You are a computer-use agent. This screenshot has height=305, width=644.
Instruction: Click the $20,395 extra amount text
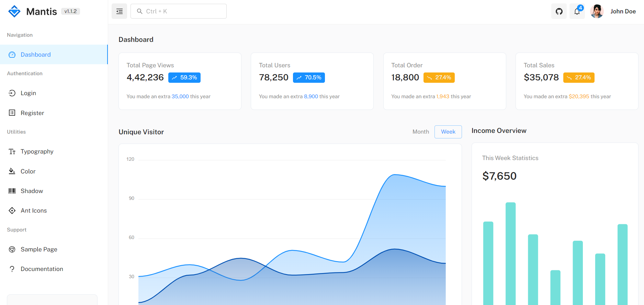579,97
